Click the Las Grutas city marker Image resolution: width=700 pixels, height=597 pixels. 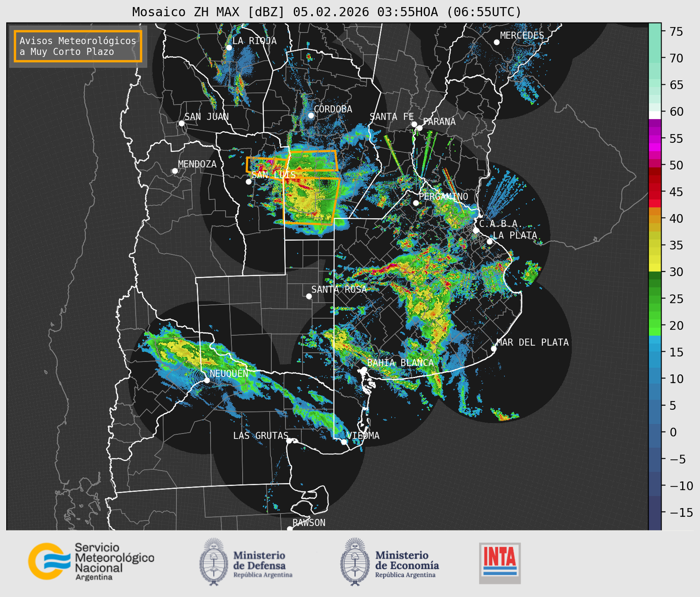289,440
